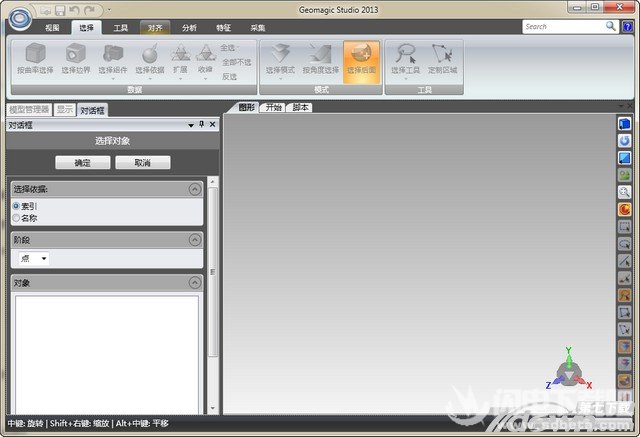The height and width of the screenshot is (437, 640).
Task: Click inside the 对象 list box
Action: coord(107,354)
